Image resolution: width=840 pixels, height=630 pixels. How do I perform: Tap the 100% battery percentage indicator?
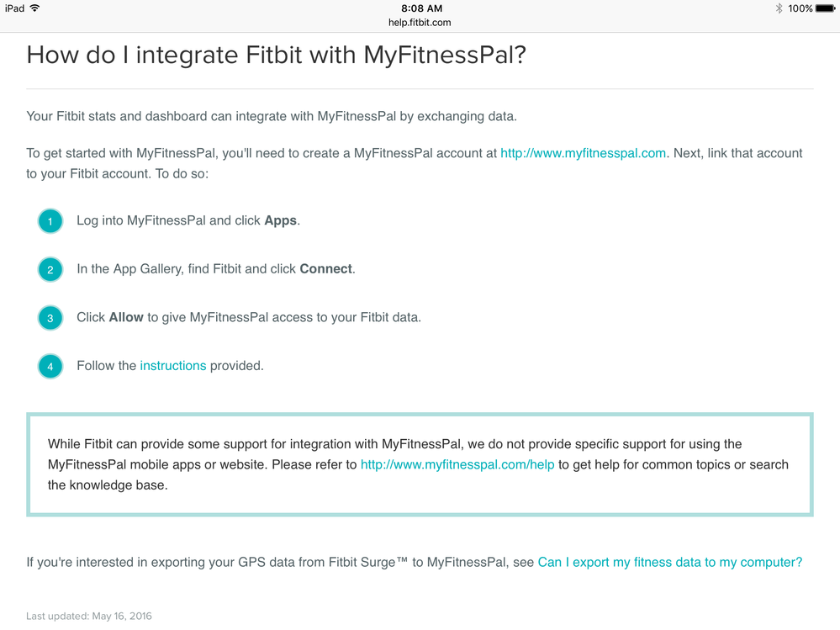(800, 8)
